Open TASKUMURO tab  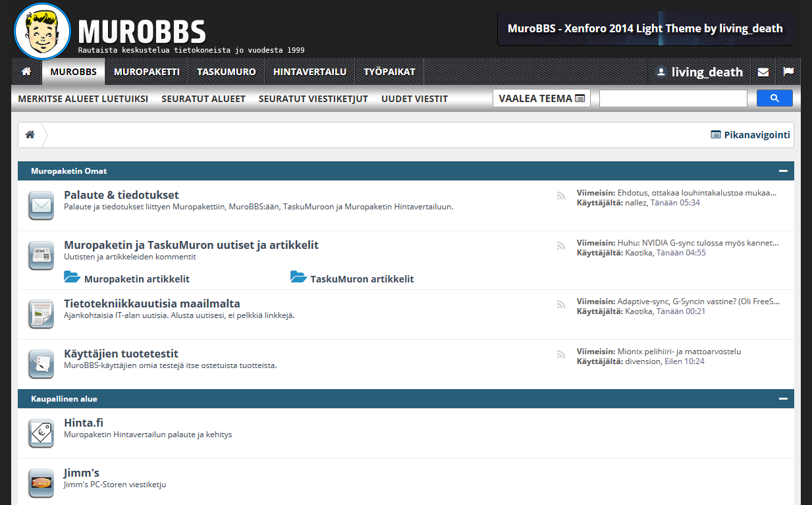(x=227, y=72)
